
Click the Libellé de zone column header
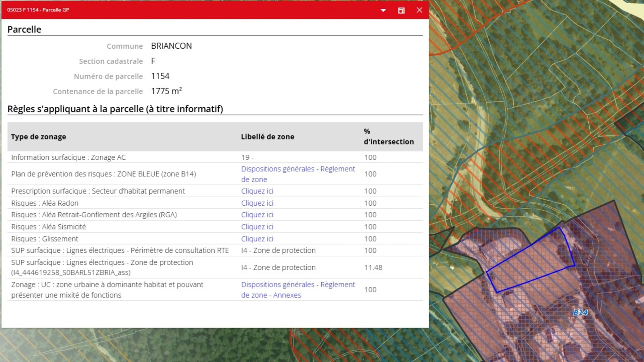[268, 137]
